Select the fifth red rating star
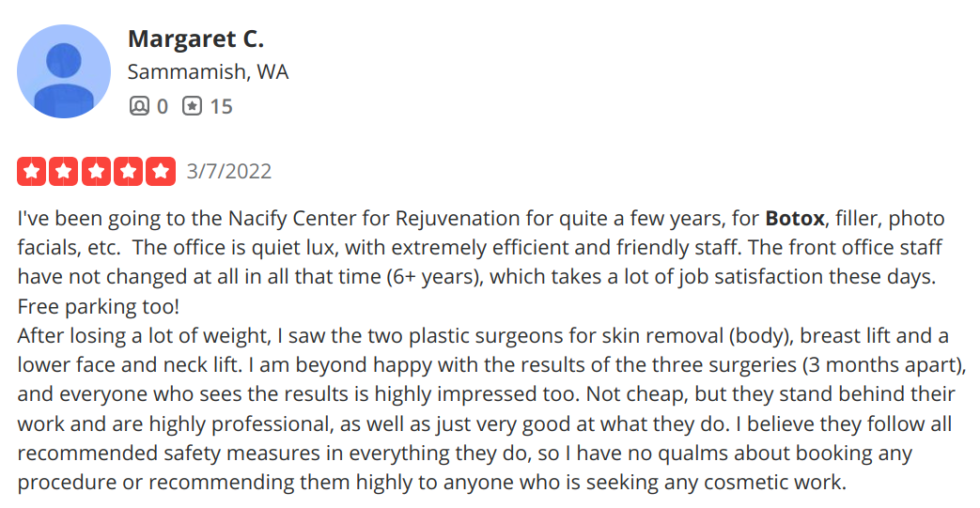Screen dimensions: 980x508 tap(161, 171)
